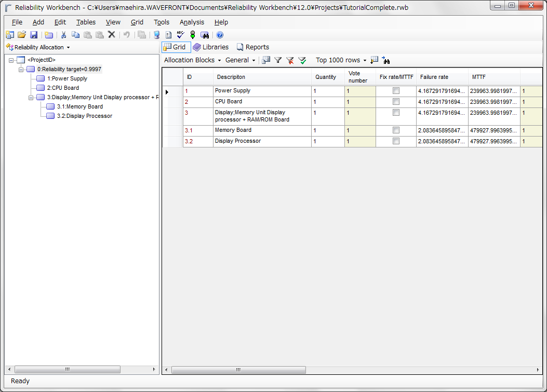
Task: Click the grid horizontal scrollbar thumb
Action: coord(238,370)
